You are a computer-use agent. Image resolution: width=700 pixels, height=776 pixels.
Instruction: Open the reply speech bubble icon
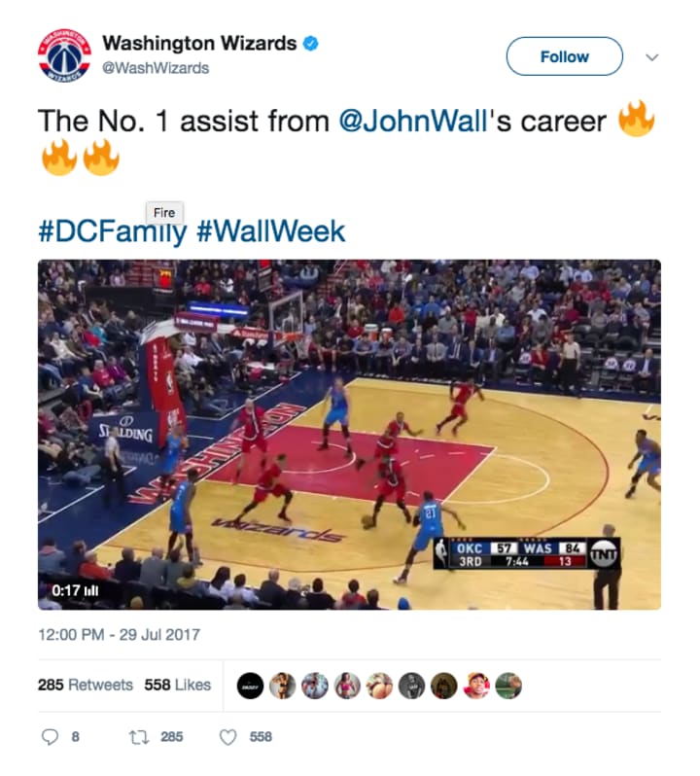[x=50, y=737]
